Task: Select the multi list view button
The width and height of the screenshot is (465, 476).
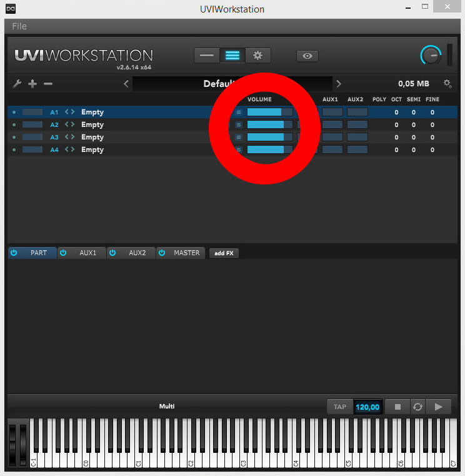Action: (x=232, y=56)
